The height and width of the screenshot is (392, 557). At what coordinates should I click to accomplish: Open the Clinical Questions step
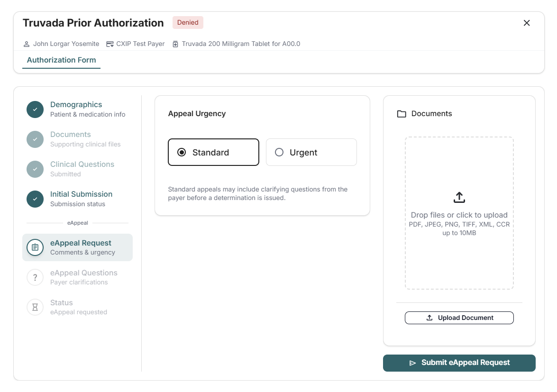pyautogui.click(x=77, y=169)
